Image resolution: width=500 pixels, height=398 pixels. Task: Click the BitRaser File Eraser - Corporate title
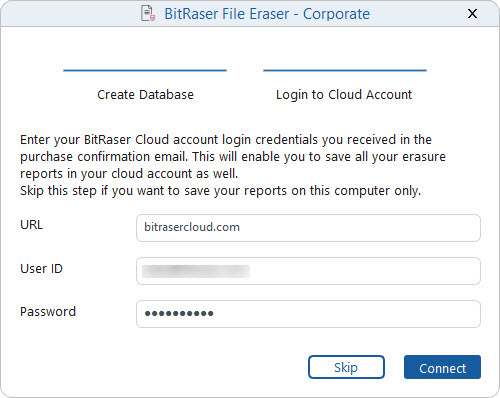(x=267, y=14)
